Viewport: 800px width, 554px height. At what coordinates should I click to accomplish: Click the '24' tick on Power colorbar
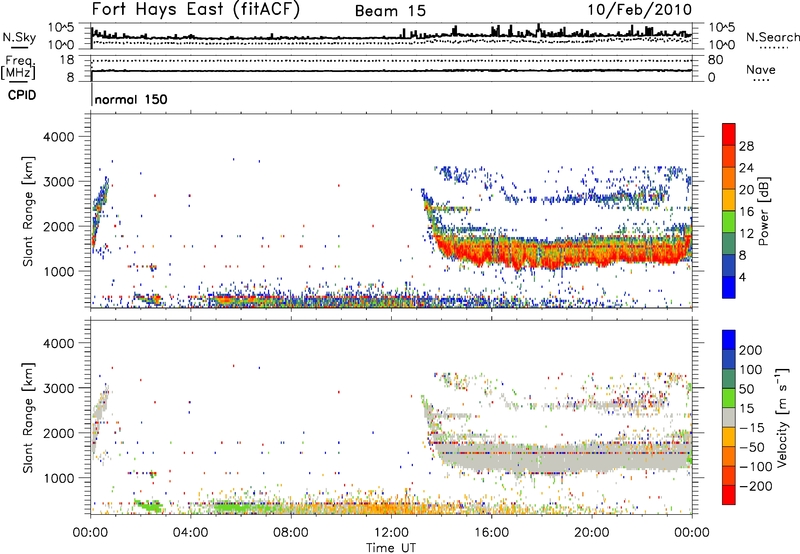tap(746, 168)
